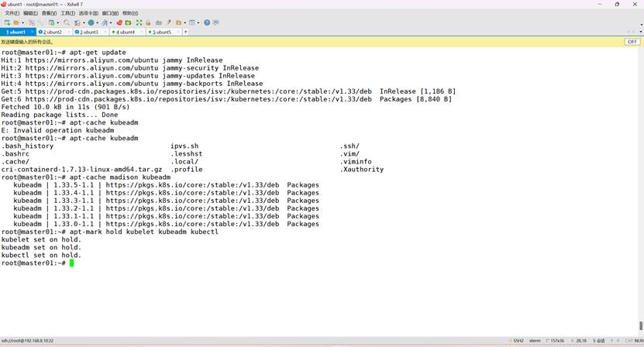This screenshot has height=347, width=644.
Task: Click the New session toolbar icon
Action: [x=7, y=22]
